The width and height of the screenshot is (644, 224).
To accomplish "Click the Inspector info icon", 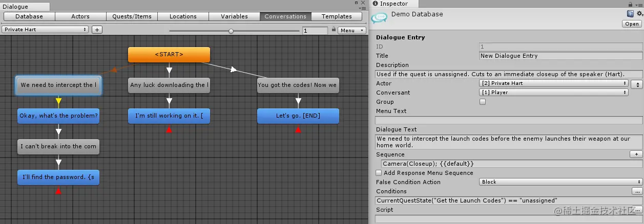I will click(375, 4).
